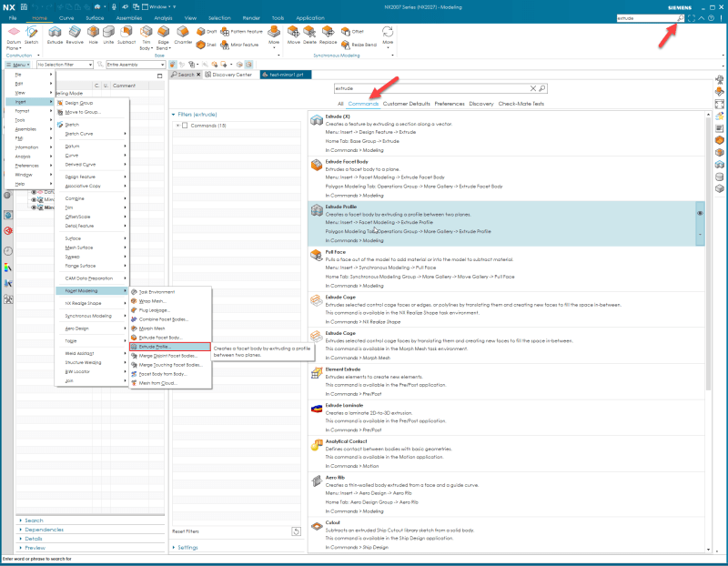Screen dimensions: 728x566
Task: Open the Datum Plane dropdown
Action: click(x=14, y=45)
